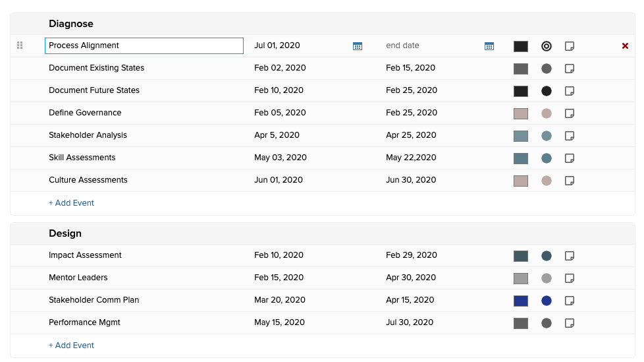Image resolution: width=644 pixels, height=362 pixels.
Task: Change circle shape for Document Existing States
Action: coord(547,69)
